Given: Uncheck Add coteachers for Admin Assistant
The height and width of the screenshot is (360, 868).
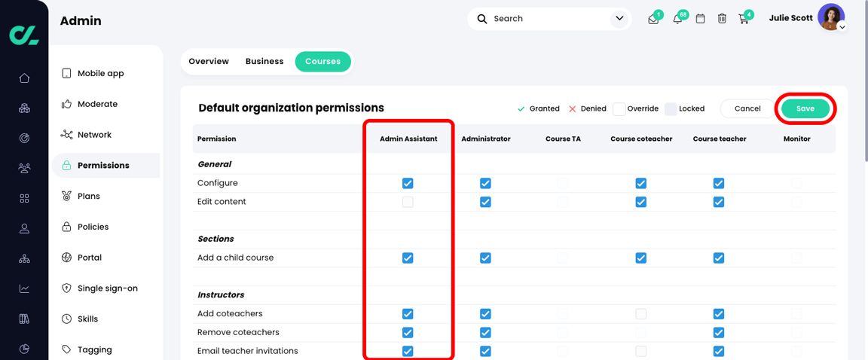Looking at the screenshot, I should point(408,313).
